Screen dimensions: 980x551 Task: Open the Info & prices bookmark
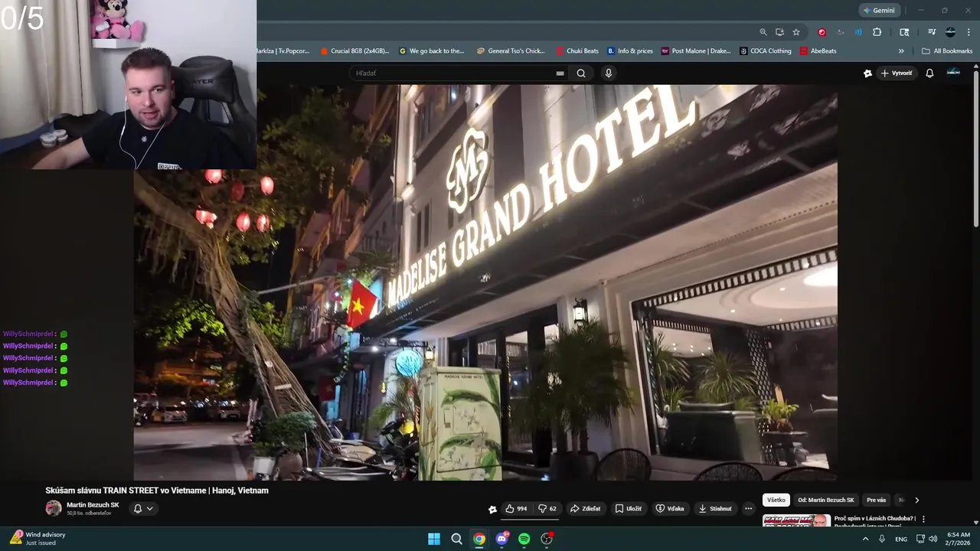coord(630,51)
